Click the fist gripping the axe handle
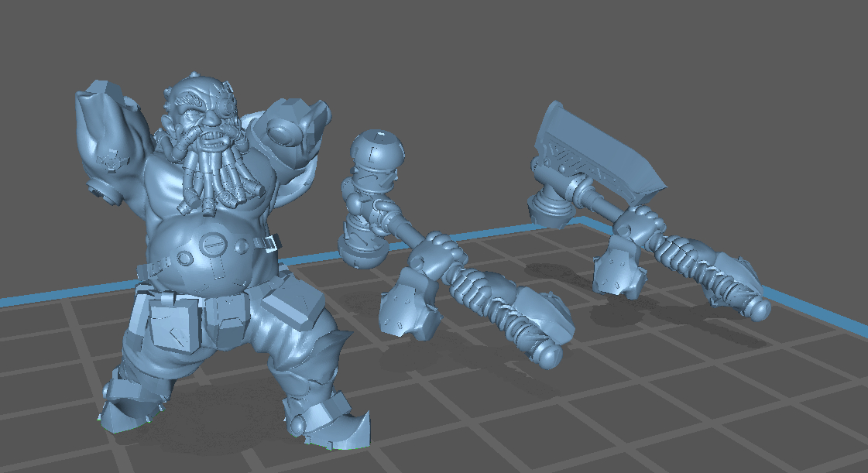This screenshot has height=473, width=868. [640, 224]
